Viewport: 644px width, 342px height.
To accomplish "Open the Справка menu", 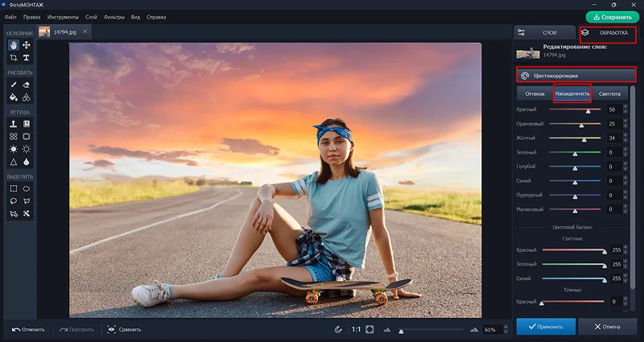I will pyautogui.click(x=156, y=17).
